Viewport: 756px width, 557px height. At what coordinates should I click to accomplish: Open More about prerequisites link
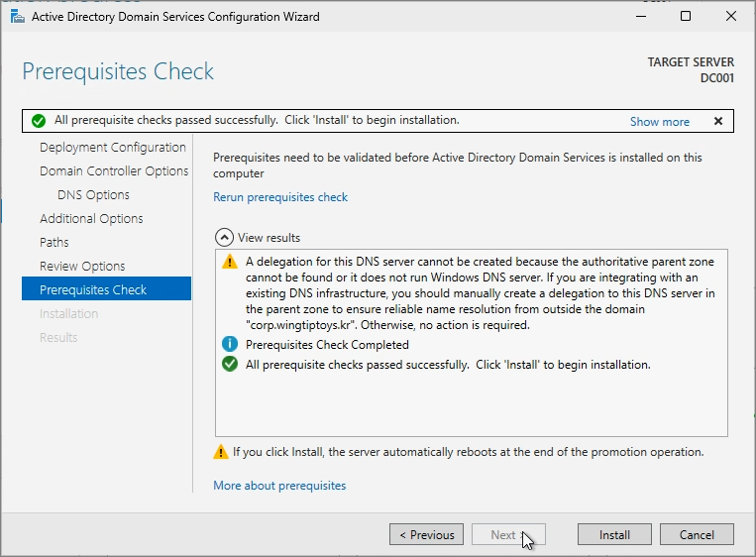click(279, 485)
